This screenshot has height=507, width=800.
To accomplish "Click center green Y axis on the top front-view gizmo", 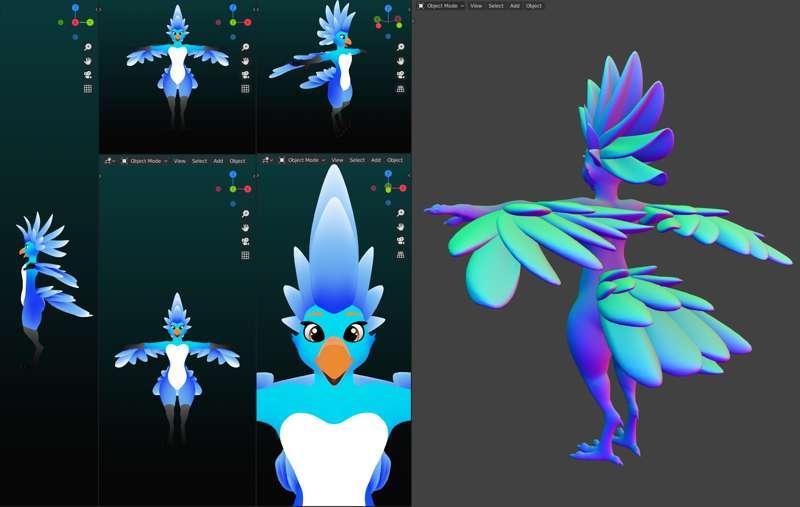I will tap(233, 22).
